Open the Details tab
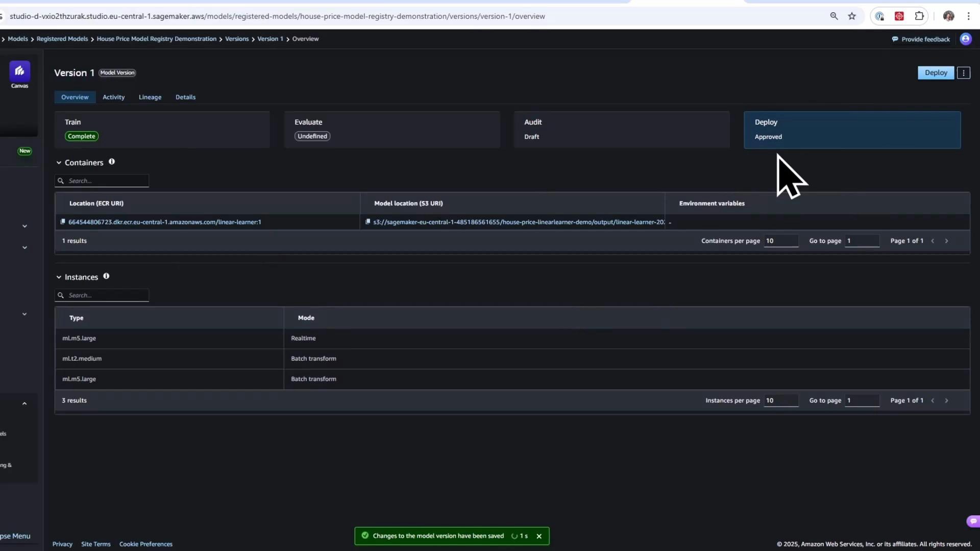This screenshot has width=980, height=551. (185, 97)
